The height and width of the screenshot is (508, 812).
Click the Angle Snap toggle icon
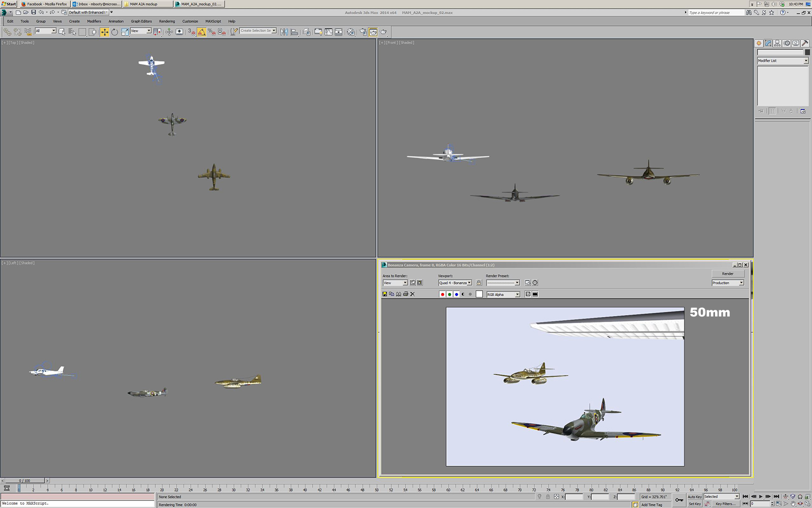click(x=201, y=32)
